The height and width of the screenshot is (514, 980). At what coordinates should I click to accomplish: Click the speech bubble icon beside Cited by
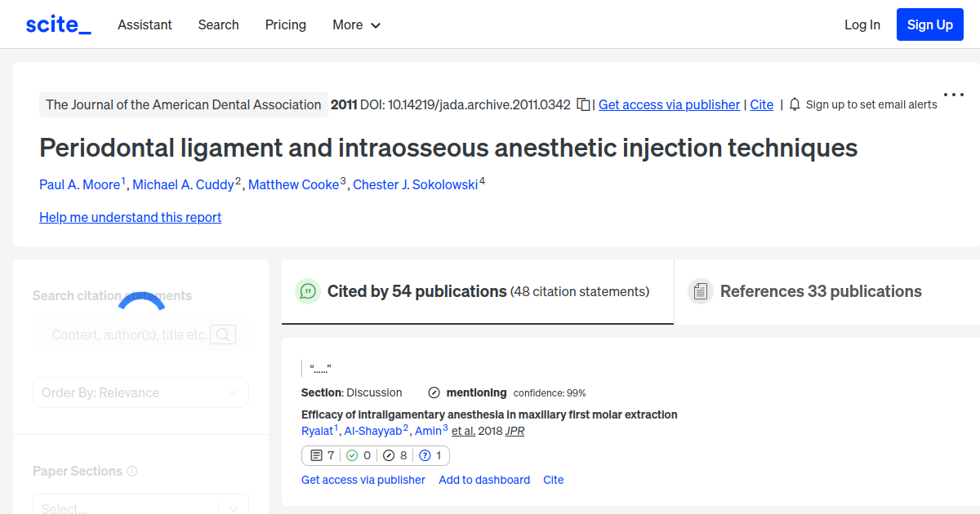[x=308, y=291]
